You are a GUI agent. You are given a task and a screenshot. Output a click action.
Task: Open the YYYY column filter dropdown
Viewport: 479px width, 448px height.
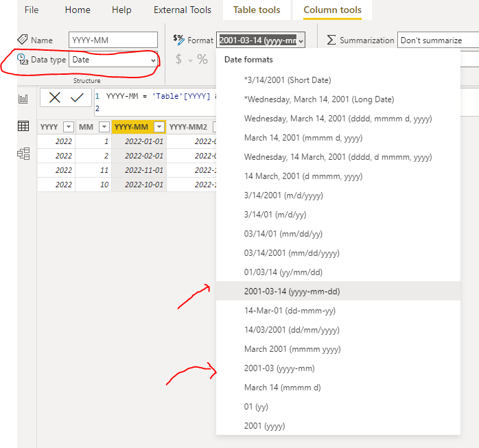pyautogui.click(x=69, y=127)
